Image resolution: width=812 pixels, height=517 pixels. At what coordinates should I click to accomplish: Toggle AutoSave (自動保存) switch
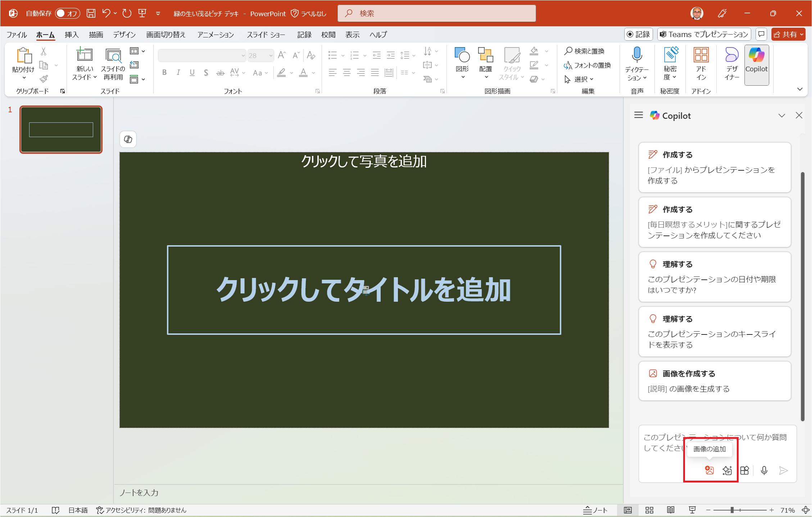67,13
